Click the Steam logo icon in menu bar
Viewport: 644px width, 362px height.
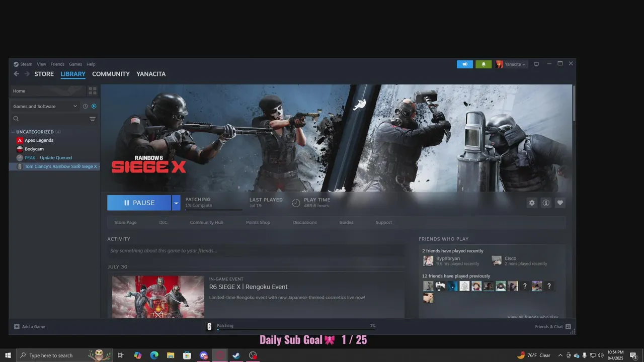pos(16,64)
